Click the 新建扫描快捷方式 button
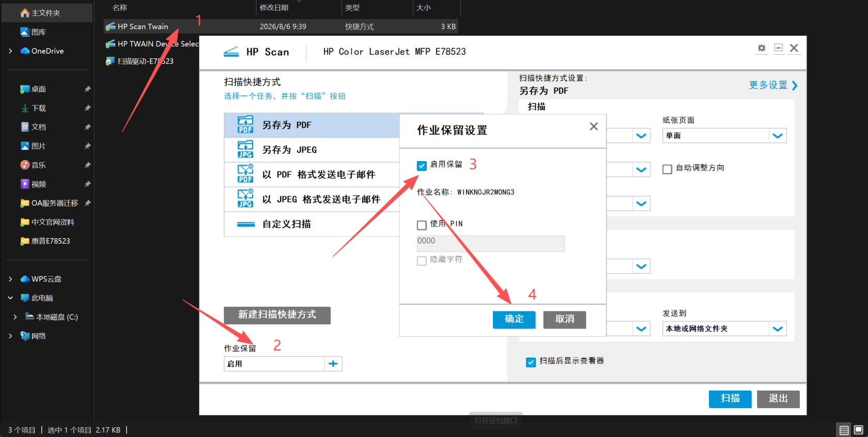 (277, 315)
